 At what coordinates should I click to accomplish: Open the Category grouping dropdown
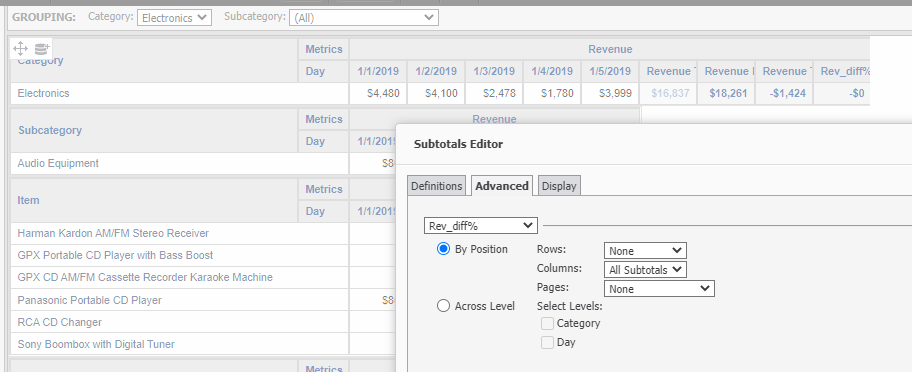pos(174,17)
